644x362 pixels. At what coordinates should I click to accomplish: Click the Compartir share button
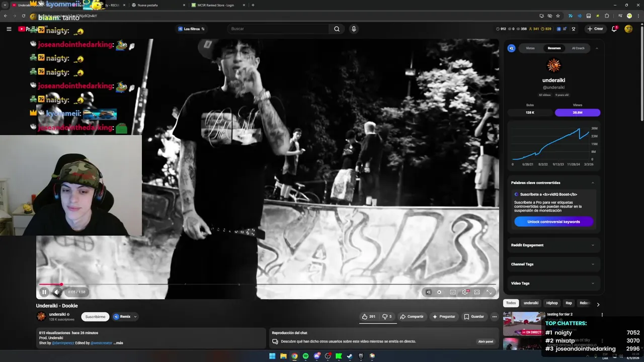click(412, 317)
